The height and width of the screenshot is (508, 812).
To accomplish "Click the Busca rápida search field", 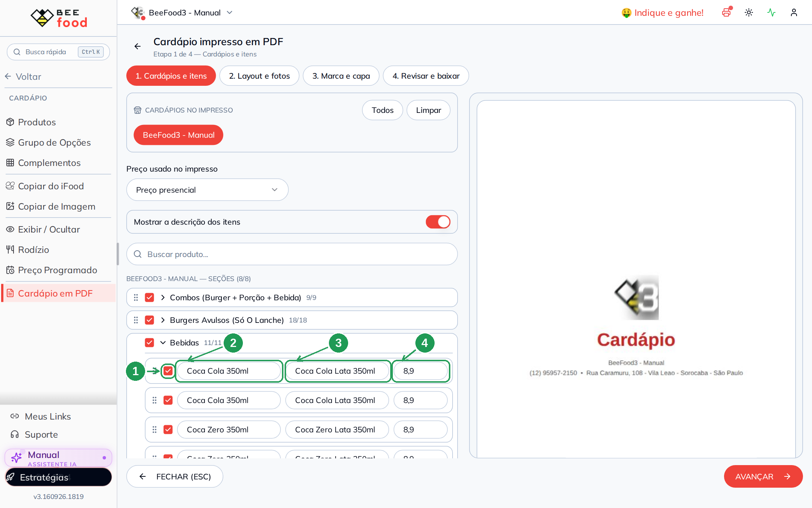I will coord(58,52).
